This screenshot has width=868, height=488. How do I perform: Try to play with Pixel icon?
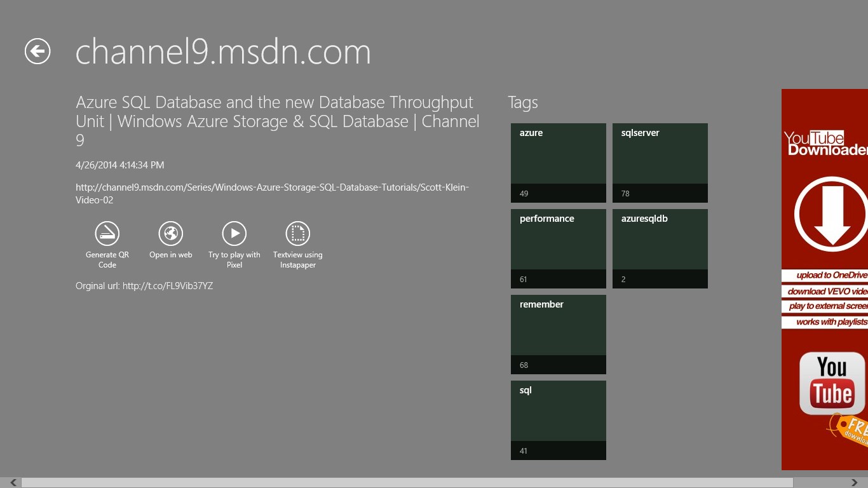click(x=234, y=233)
